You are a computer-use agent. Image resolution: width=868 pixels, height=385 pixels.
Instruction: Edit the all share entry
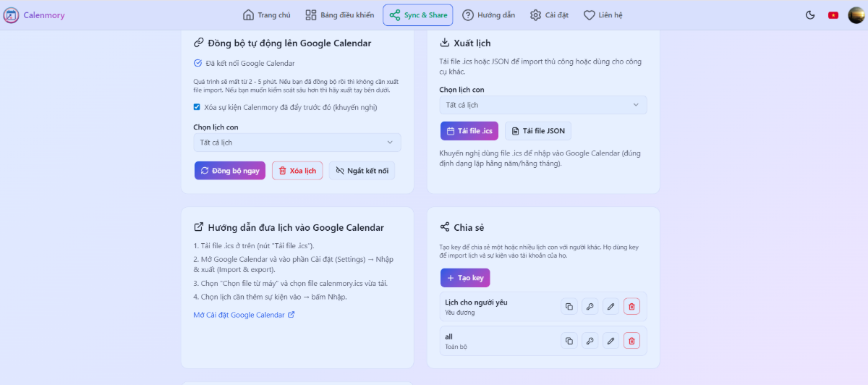[x=610, y=341]
